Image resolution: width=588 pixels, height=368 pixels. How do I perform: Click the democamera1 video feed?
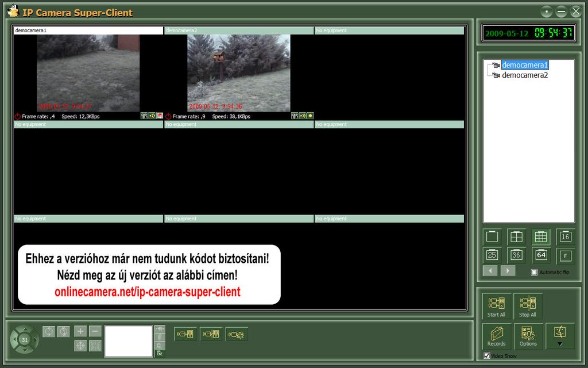88,73
